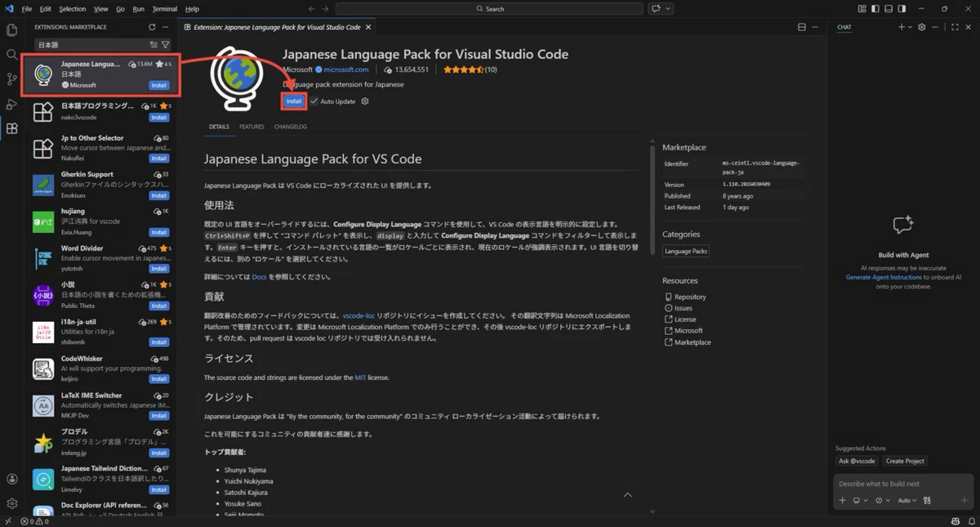Select the Extensions view icon in activity bar
The height and width of the screenshot is (527, 980).
coord(11,128)
